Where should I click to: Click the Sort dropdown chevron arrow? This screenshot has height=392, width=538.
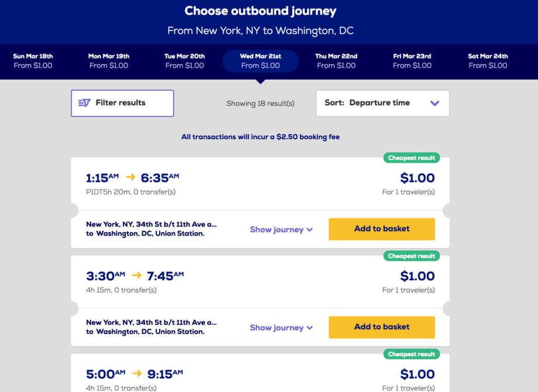coord(434,103)
